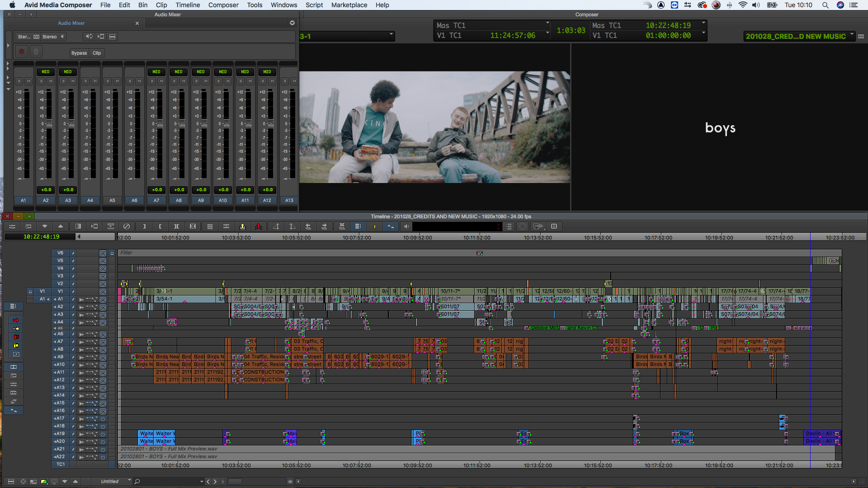
Task: Open the record Mas TC1 tracking info dropdown
Action: point(703,23)
